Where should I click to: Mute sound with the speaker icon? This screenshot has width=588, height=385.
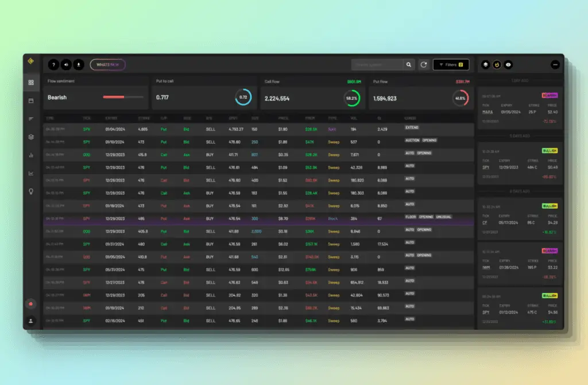coord(66,65)
